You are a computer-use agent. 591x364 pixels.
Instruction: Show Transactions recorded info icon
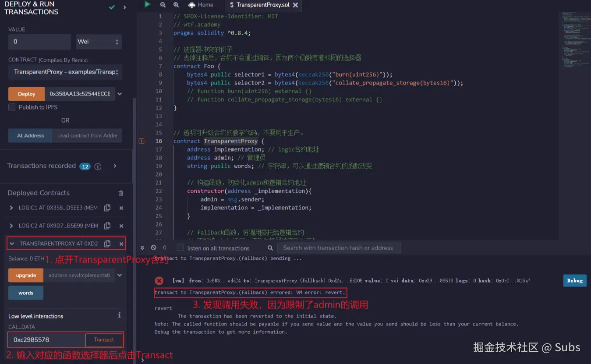coord(98,166)
